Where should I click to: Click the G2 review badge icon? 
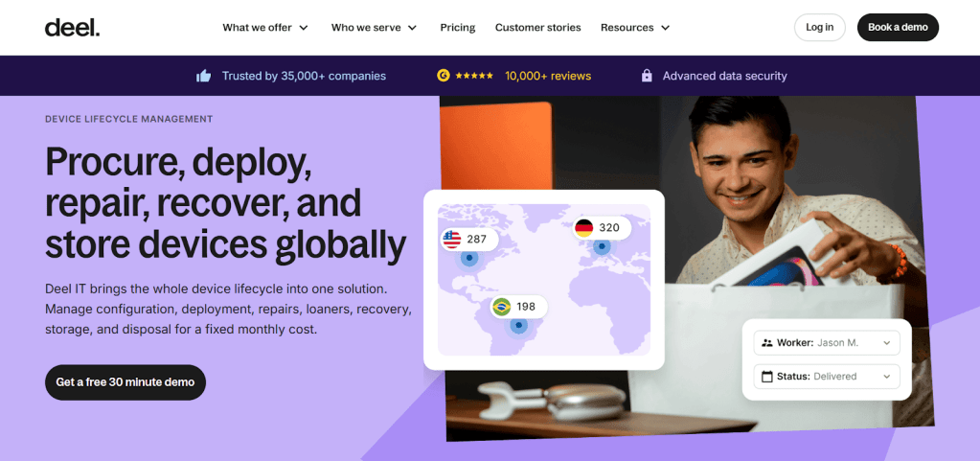[x=444, y=76]
